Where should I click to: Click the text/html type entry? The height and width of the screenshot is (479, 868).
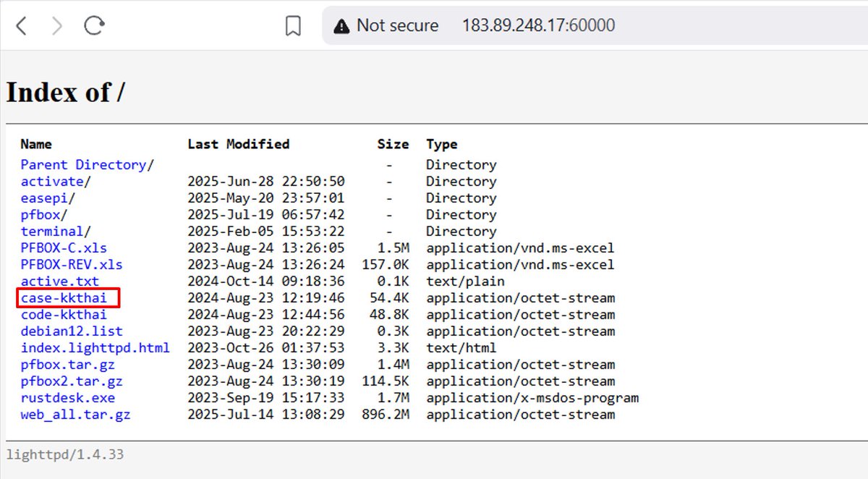click(x=461, y=348)
